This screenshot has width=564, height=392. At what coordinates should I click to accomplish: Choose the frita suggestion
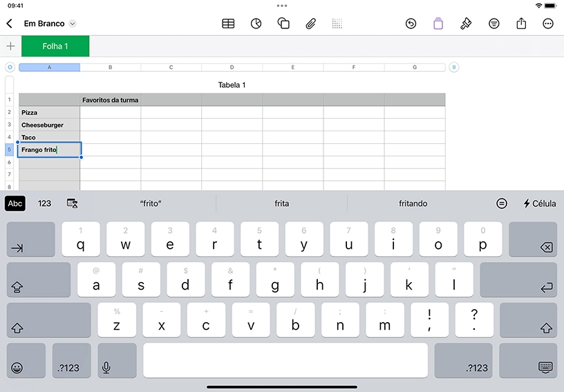click(x=281, y=203)
